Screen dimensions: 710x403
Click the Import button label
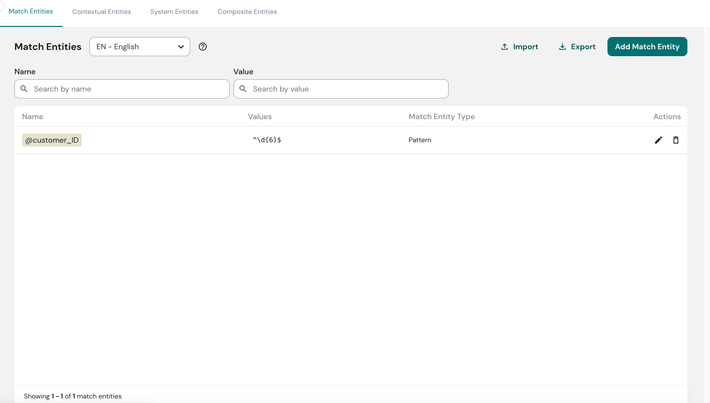point(525,47)
